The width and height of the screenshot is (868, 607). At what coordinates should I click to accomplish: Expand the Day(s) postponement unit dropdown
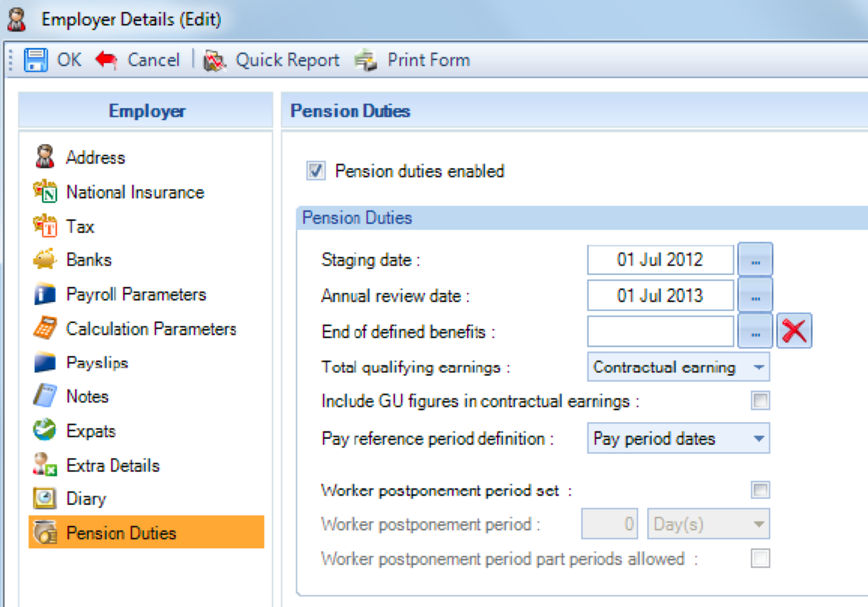pos(758,524)
